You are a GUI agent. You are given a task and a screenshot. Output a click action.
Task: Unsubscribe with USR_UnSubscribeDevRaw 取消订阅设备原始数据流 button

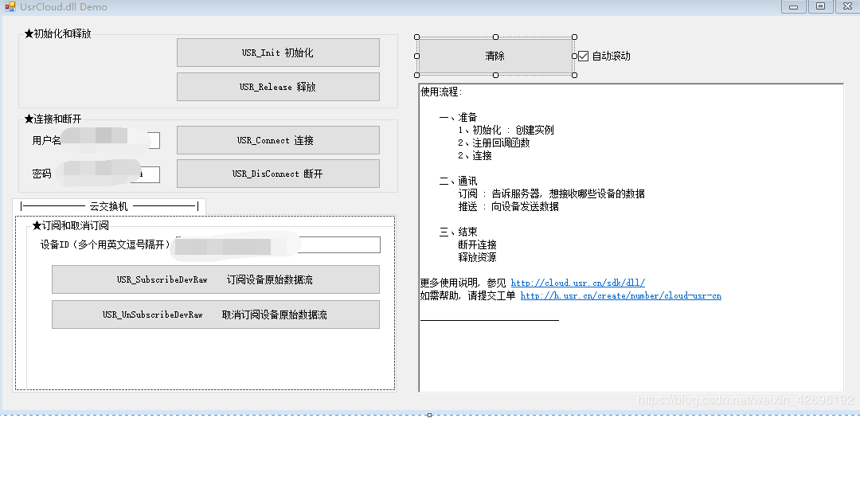pos(216,315)
